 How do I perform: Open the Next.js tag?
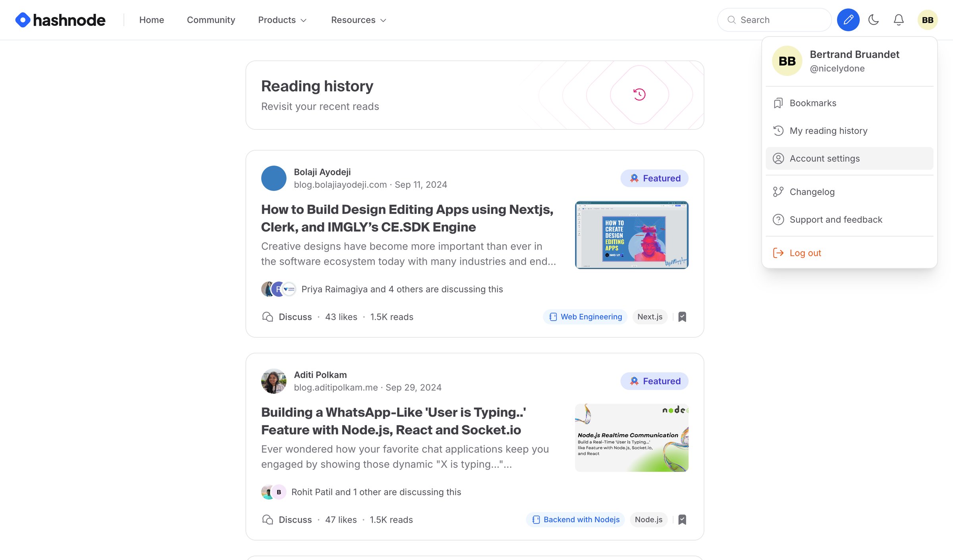(650, 317)
